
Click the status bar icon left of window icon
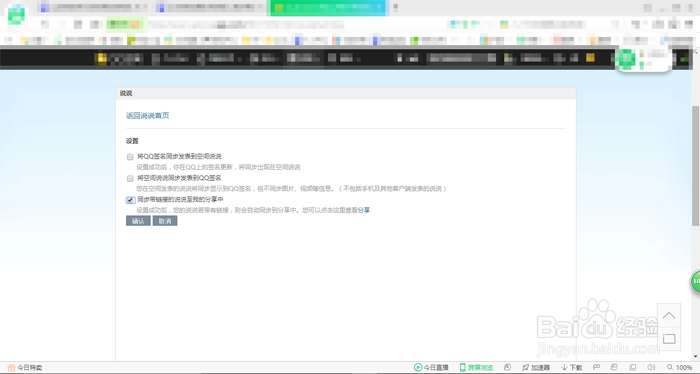click(x=614, y=367)
